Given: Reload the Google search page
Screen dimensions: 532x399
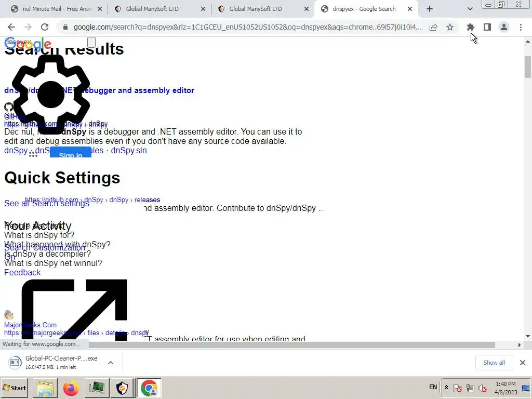Looking at the screenshot, I should pyautogui.click(x=45, y=27).
